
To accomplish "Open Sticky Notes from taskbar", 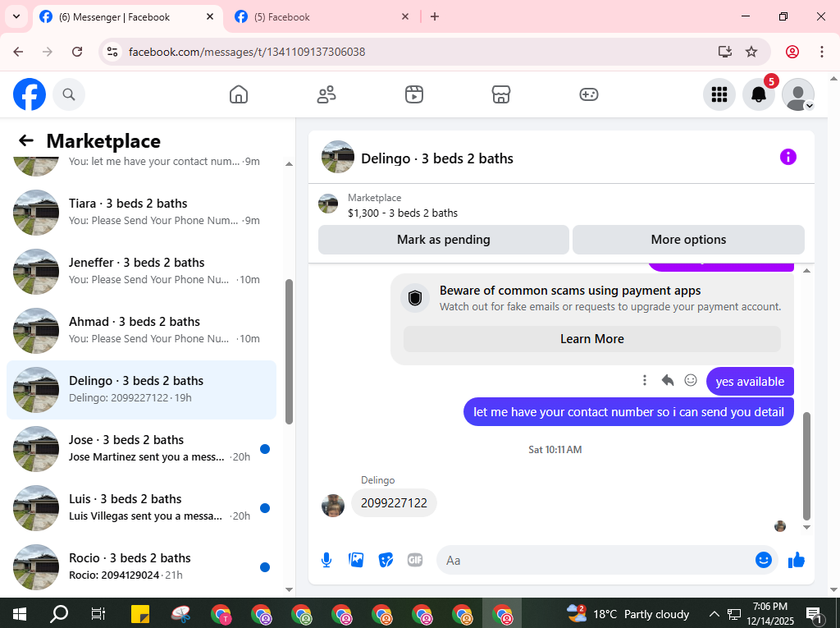I will [x=140, y=613].
